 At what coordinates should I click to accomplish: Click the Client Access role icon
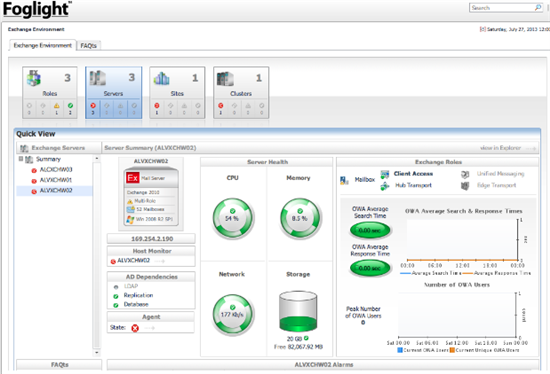pyautogui.click(x=385, y=174)
